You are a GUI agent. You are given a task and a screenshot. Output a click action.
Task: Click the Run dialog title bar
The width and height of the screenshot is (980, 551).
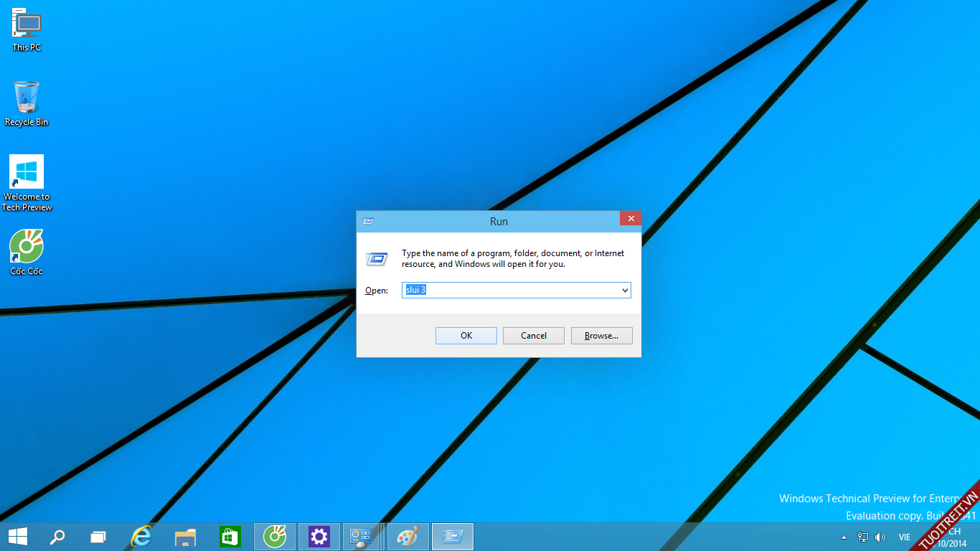(x=499, y=221)
